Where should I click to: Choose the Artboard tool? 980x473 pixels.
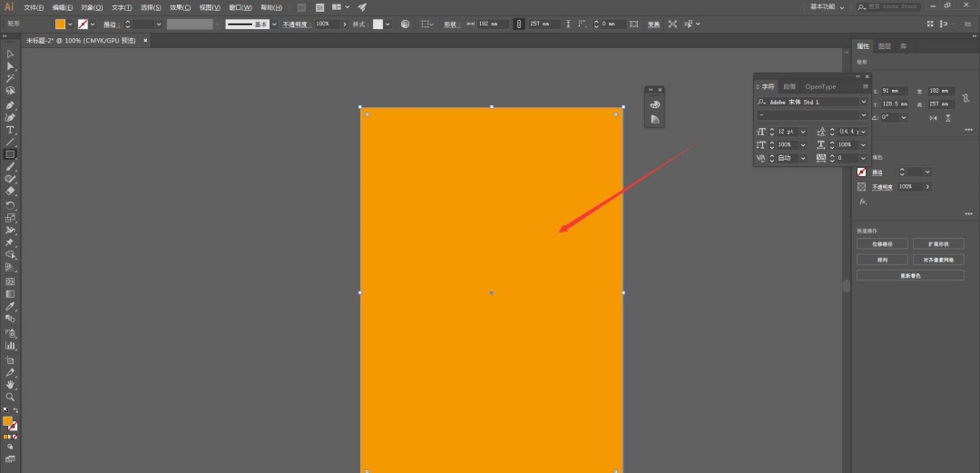(10, 360)
